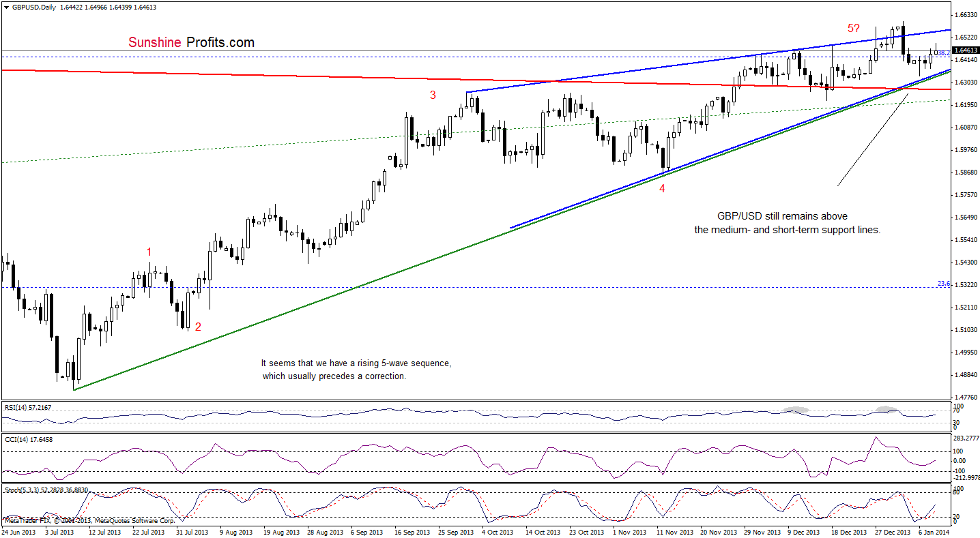Click the 1.58680 price axis label
Viewport: 980px width, 538px height.
[966, 172]
